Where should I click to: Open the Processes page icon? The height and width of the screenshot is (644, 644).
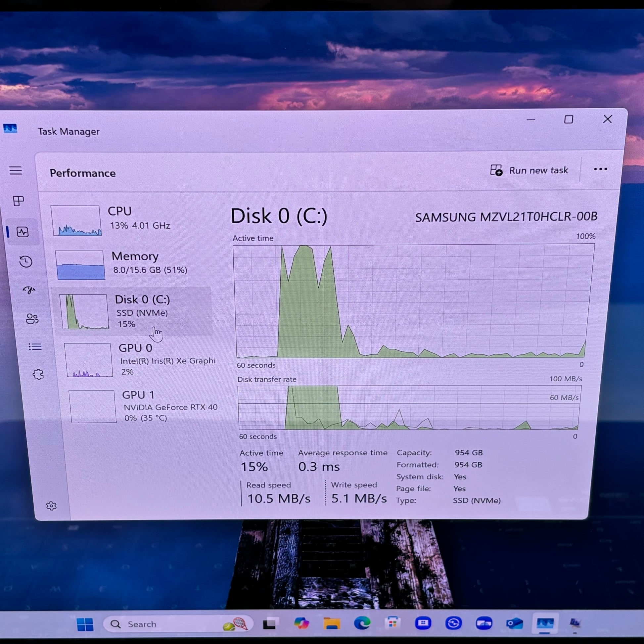coord(18,201)
